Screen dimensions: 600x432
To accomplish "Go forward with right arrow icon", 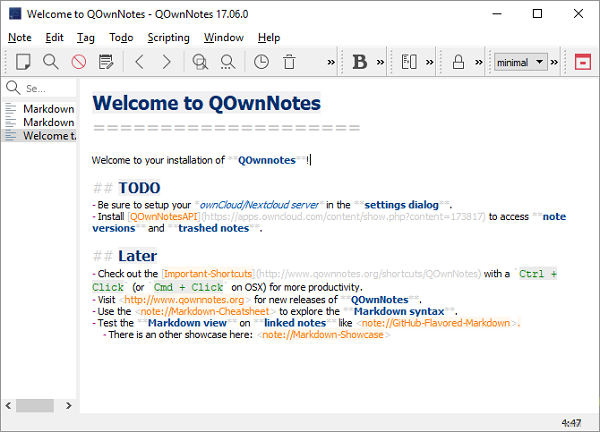I will point(167,62).
